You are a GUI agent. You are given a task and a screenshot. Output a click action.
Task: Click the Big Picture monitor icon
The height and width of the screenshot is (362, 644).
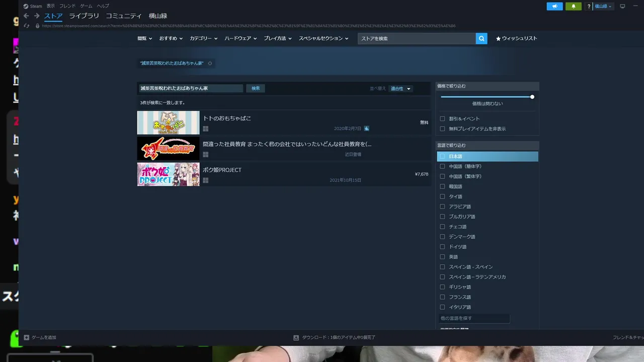click(622, 6)
